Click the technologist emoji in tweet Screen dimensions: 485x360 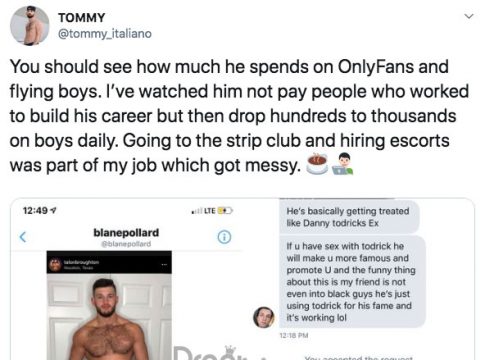342,163
